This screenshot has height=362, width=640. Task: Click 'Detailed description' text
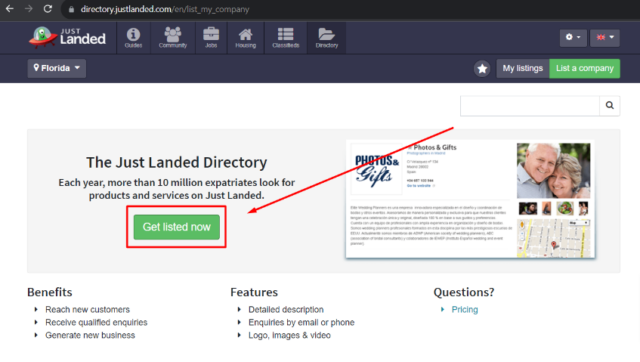286,310
